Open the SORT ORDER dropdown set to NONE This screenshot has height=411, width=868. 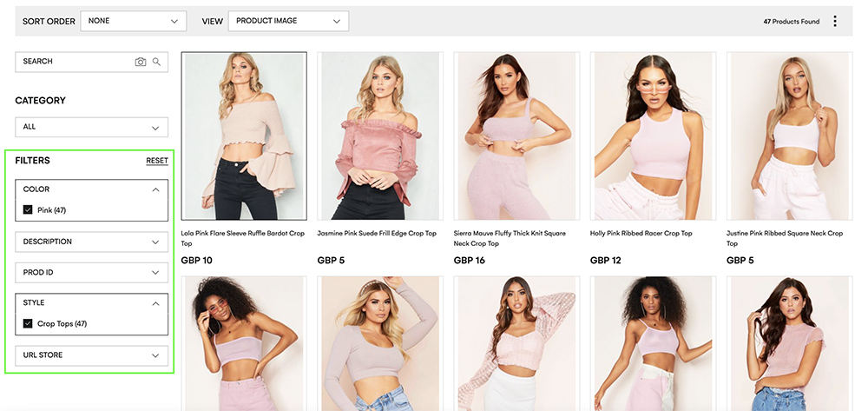coord(134,21)
